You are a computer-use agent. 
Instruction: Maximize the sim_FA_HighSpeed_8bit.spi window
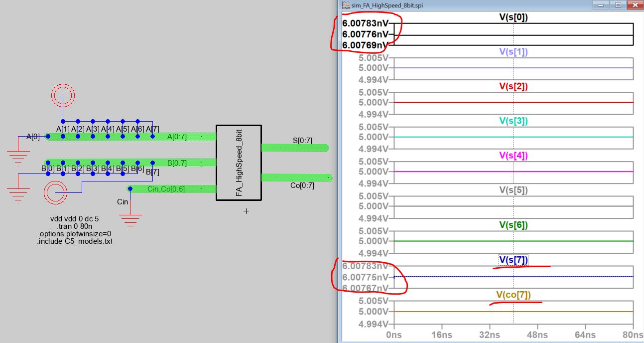point(618,5)
